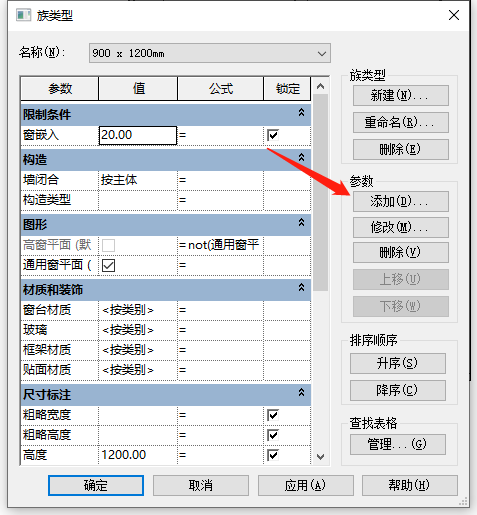This screenshot has height=515, width=477.
Task: Click the 粗略宽度 parameter name
Action: [x=47, y=415]
